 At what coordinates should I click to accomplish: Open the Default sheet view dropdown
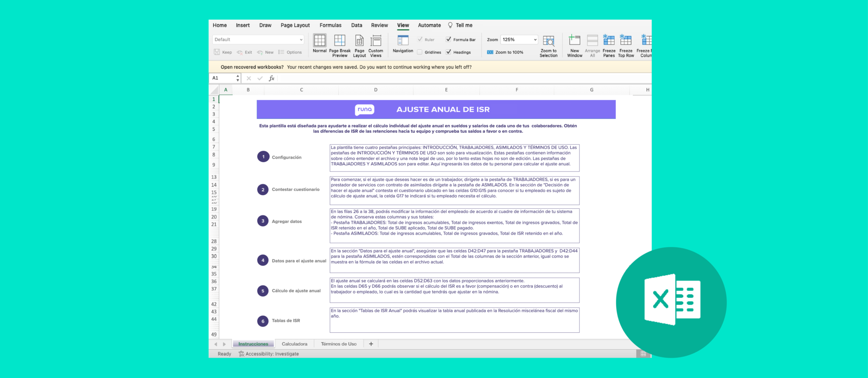pos(258,39)
